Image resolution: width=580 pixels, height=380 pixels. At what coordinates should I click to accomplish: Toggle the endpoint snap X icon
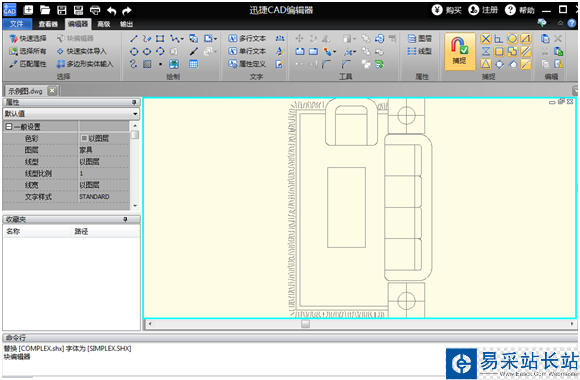tap(486, 38)
